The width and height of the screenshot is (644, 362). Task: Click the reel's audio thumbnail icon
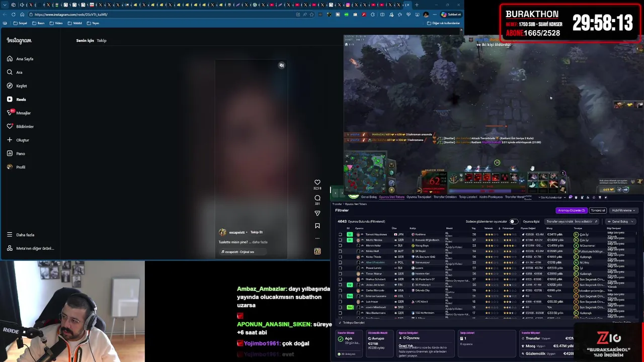pos(317,251)
